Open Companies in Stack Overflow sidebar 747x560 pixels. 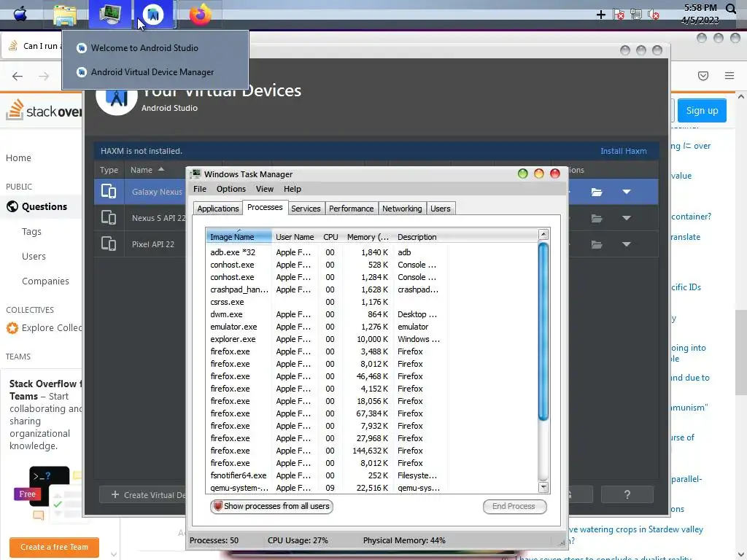tap(45, 281)
